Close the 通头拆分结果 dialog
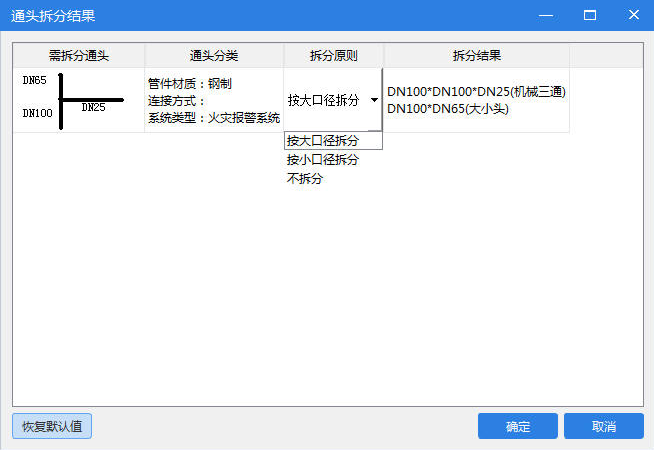This screenshot has height=450, width=654. (633, 16)
